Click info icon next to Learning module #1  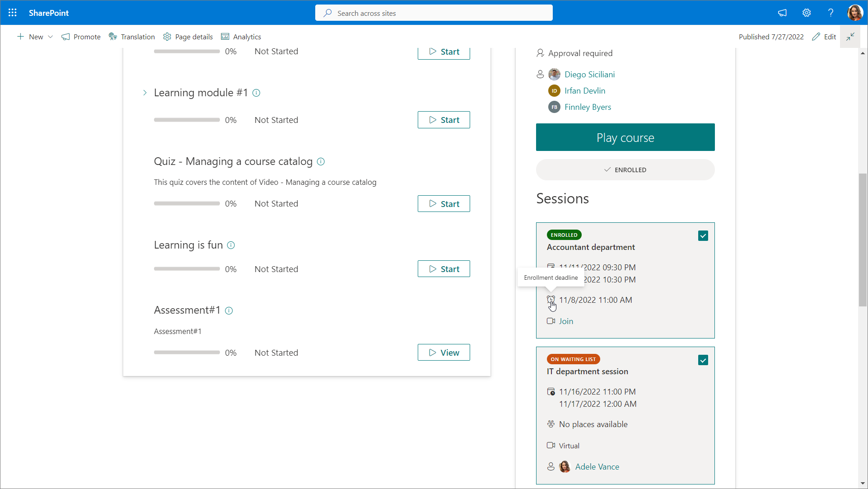coord(256,93)
